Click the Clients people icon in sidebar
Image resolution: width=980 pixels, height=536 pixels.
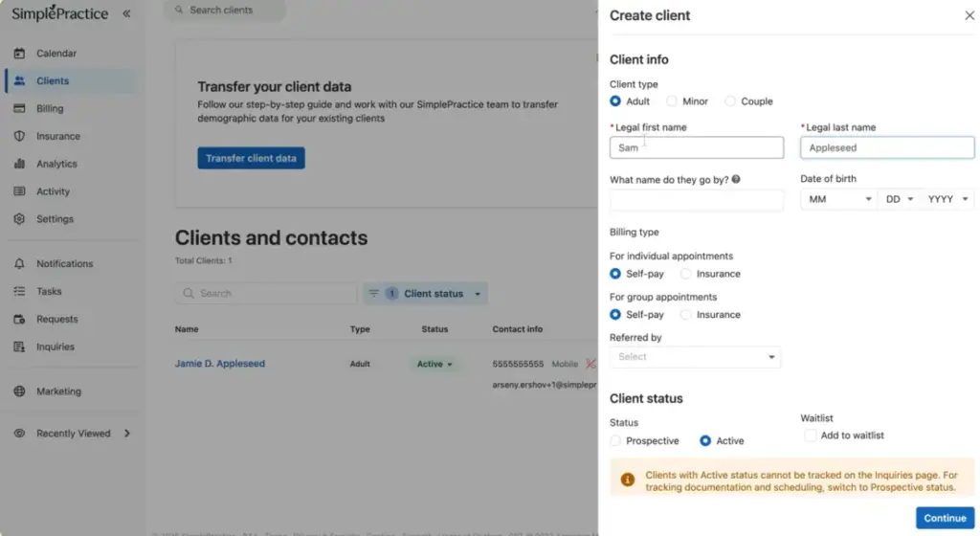click(x=19, y=80)
